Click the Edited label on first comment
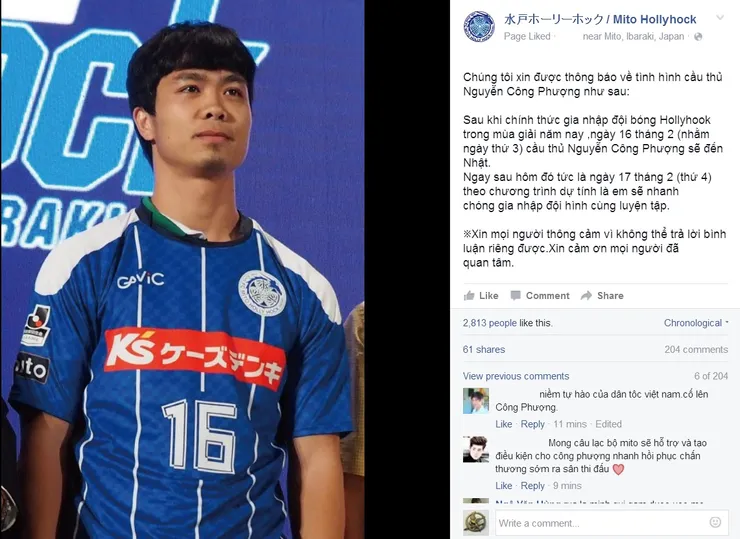Viewport: 740px width, 539px height. [608, 424]
